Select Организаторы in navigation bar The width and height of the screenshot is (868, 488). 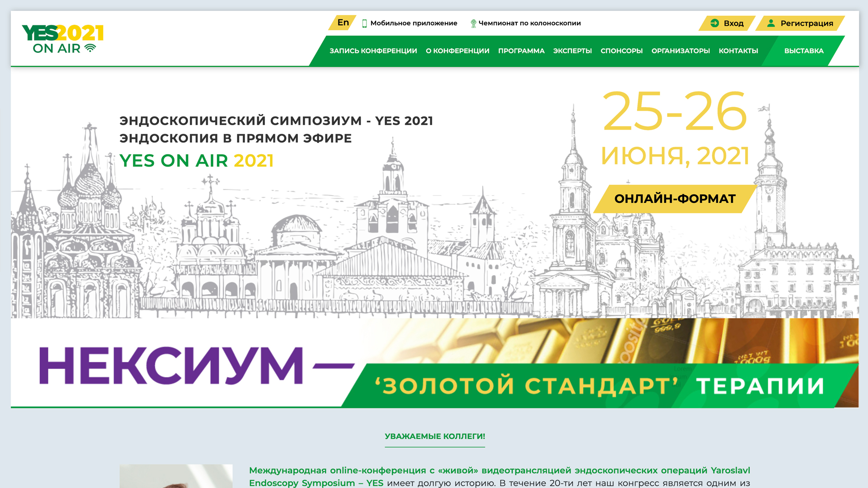click(680, 51)
